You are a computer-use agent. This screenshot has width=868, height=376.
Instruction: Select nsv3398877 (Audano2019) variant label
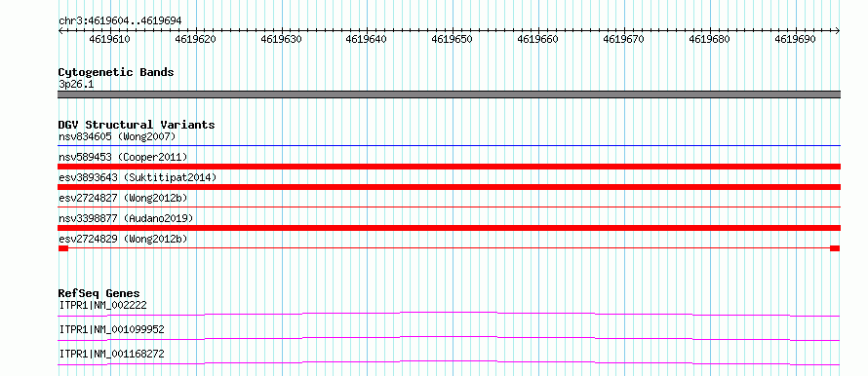click(x=126, y=218)
